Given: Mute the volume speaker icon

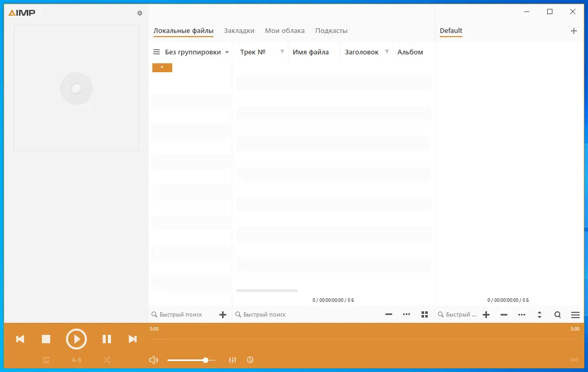Looking at the screenshot, I should 153,360.
